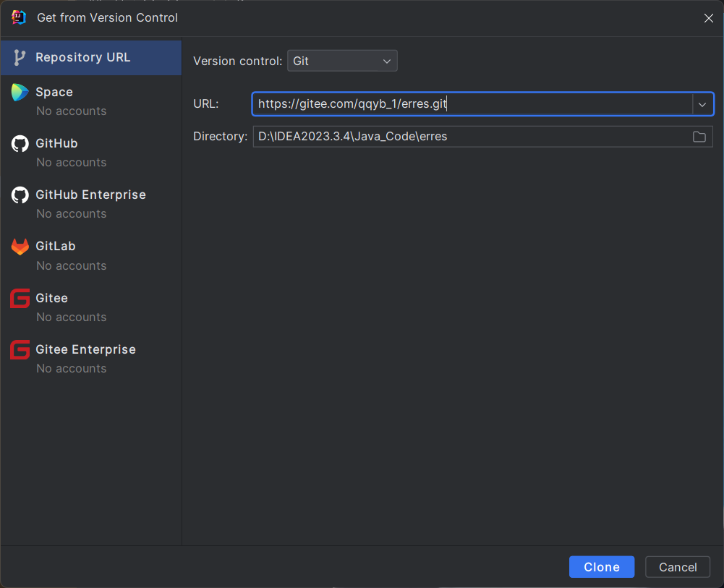Select the Repository URL tab
Image resolution: width=724 pixels, height=588 pixels.
tap(91, 58)
